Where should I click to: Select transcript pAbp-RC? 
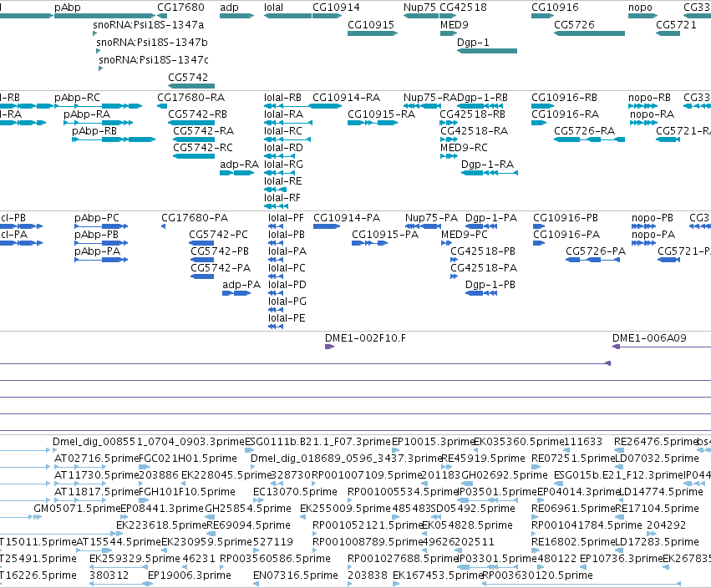tap(77, 98)
